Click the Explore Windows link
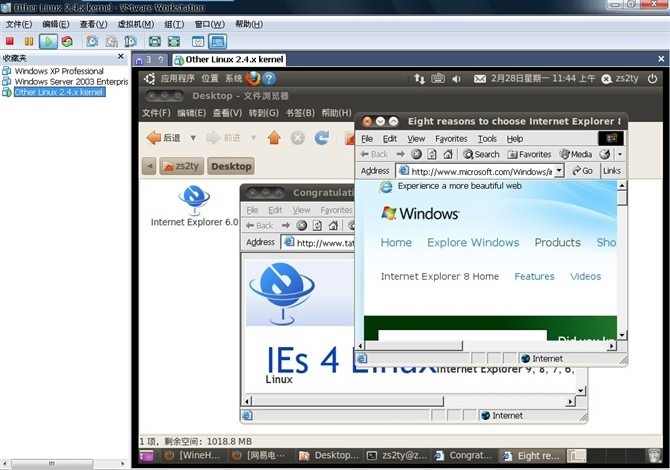Viewport: 670px width, 470px height. (x=473, y=243)
